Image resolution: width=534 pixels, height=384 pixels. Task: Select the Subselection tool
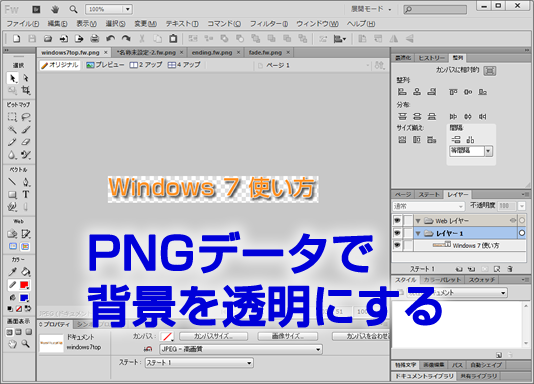coord(26,78)
